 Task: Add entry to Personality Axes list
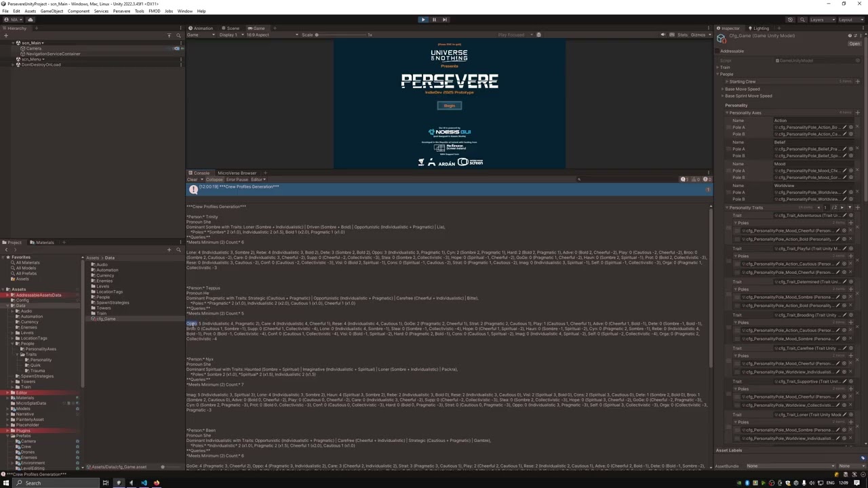click(857, 113)
